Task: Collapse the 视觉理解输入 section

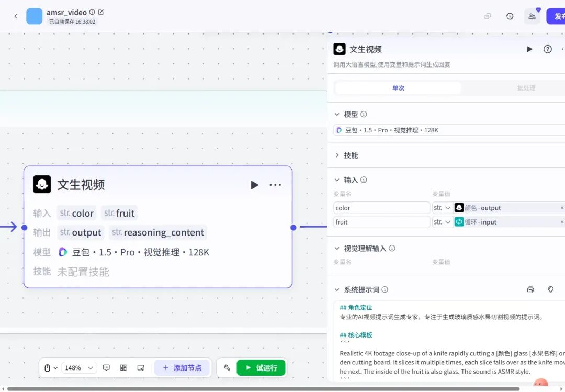Action: pos(337,249)
